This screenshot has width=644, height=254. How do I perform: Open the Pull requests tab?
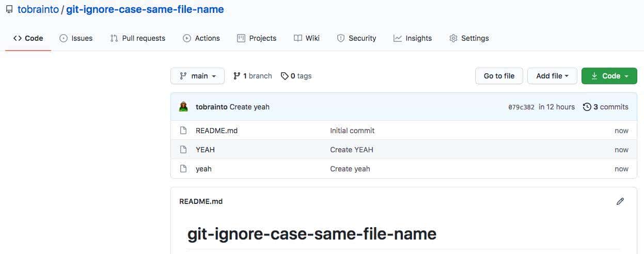click(138, 38)
